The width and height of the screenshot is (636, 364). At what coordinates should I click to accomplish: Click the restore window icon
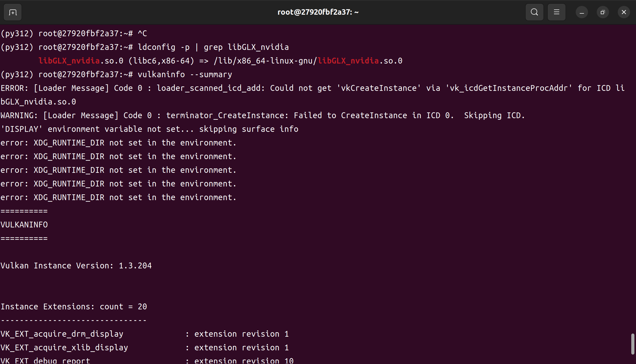pyautogui.click(x=603, y=12)
